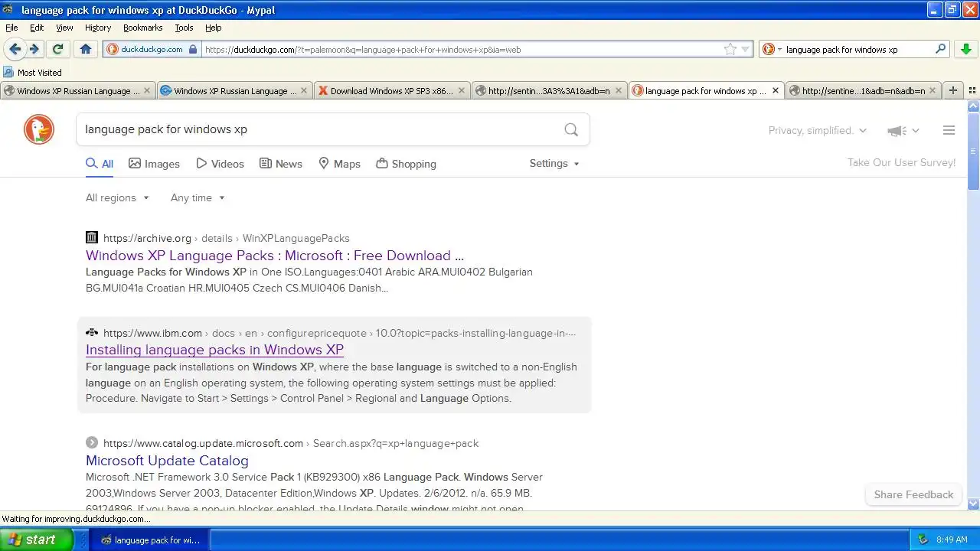Switch to the News search tab
The image size is (980, 551).
pyautogui.click(x=281, y=164)
